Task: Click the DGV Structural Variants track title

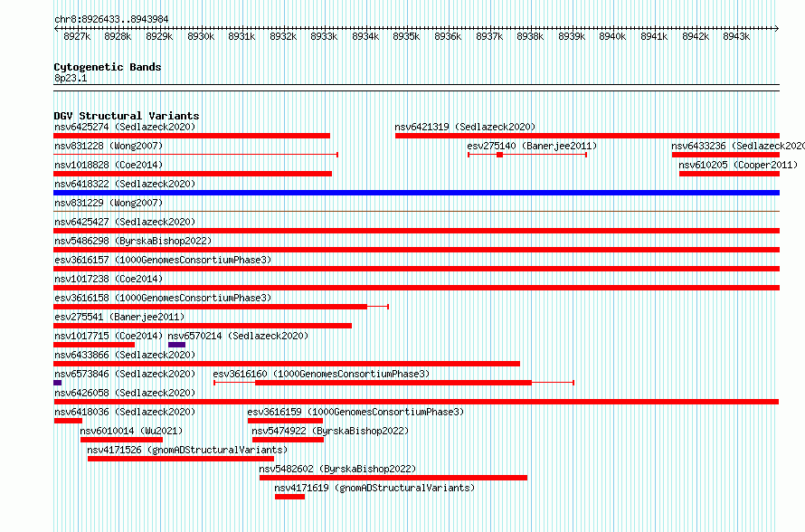Action: (127, 116)
